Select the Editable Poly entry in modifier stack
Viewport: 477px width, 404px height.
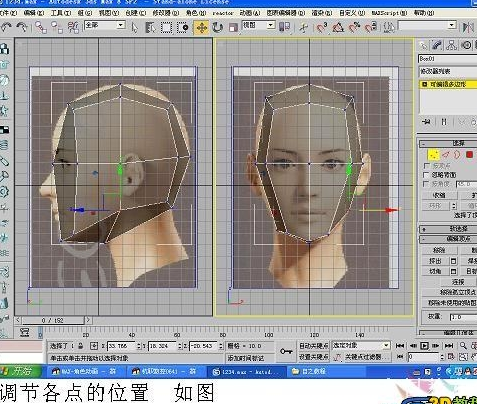click(x=448, y=84)
